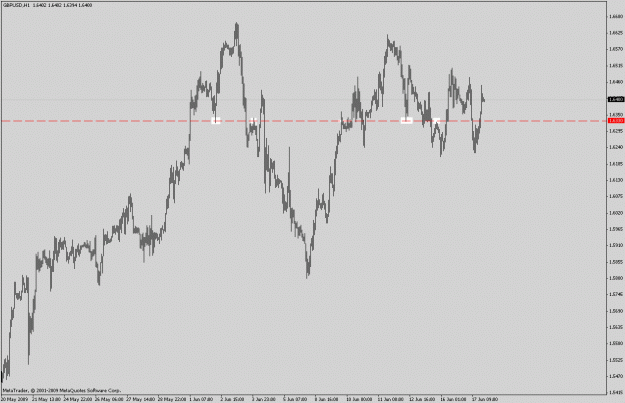Click the black current price tag 1.6400
This screenshot has width=625, height=403.
(616, 99)
